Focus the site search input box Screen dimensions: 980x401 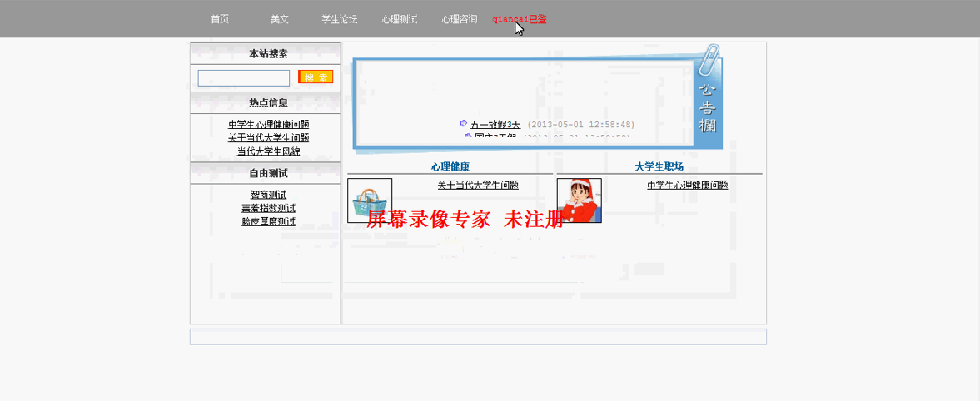[x=244, y=78]
